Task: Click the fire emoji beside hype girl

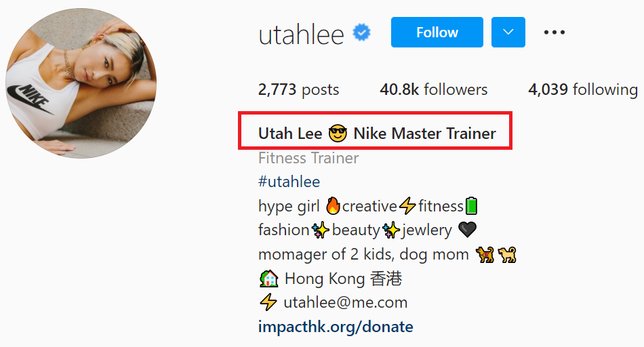Action: [x=333, y=206]
